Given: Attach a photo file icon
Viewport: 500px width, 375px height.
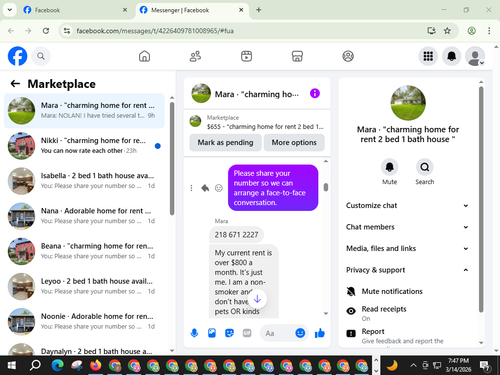Looking at the screenshot, I should click(212, 333).
